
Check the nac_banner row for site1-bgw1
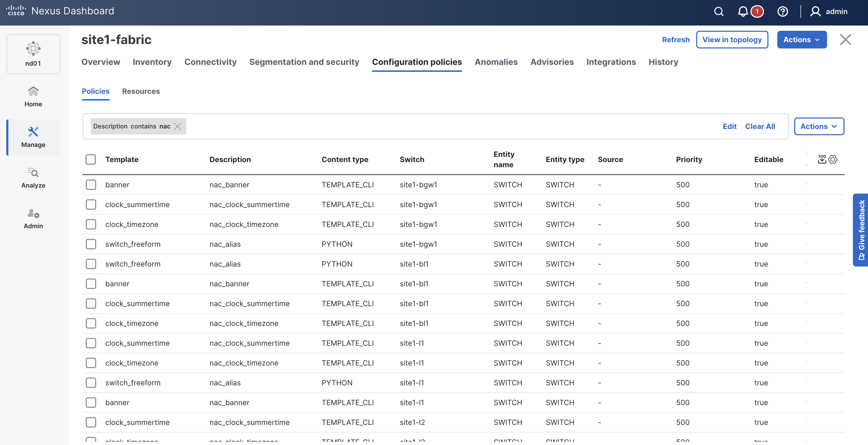(x=91, y=185)
